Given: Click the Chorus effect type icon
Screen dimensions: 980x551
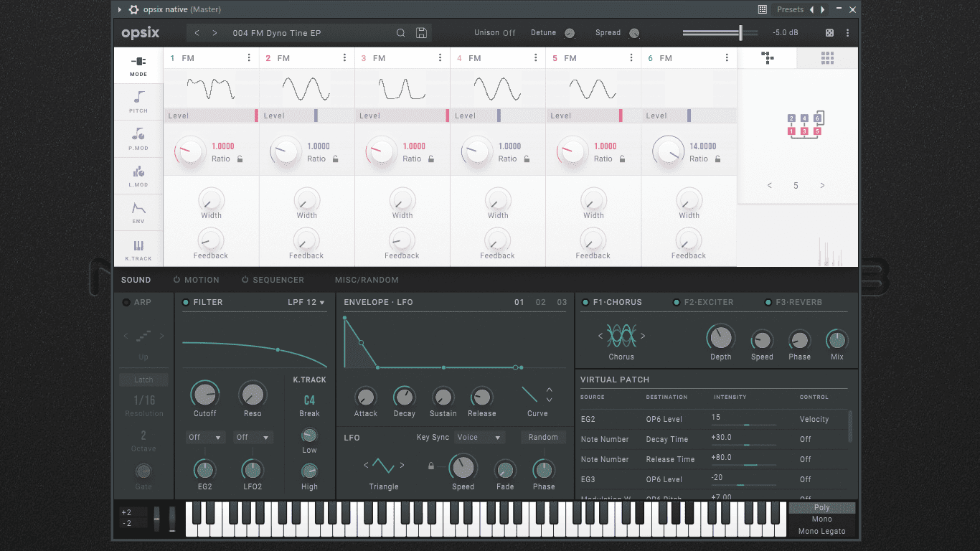Looking at the screenshot, I should coord(621,336).
